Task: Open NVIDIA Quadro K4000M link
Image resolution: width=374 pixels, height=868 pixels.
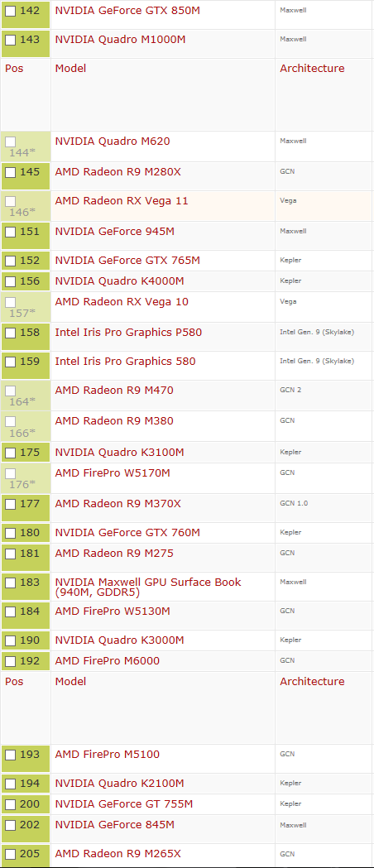Action: click(119, 281)
